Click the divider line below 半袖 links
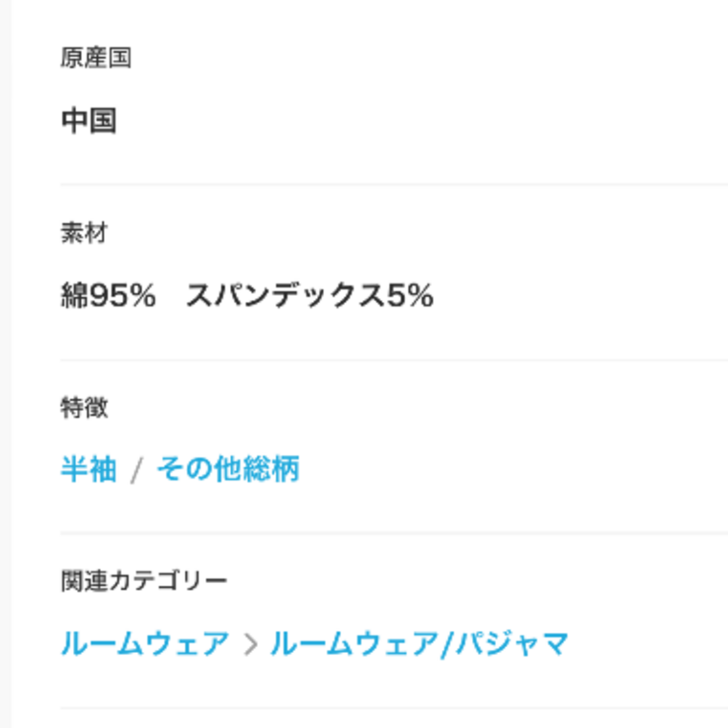The width and height of the screenshot is (728, 728). pyautogui.click(x=394, y=533)
